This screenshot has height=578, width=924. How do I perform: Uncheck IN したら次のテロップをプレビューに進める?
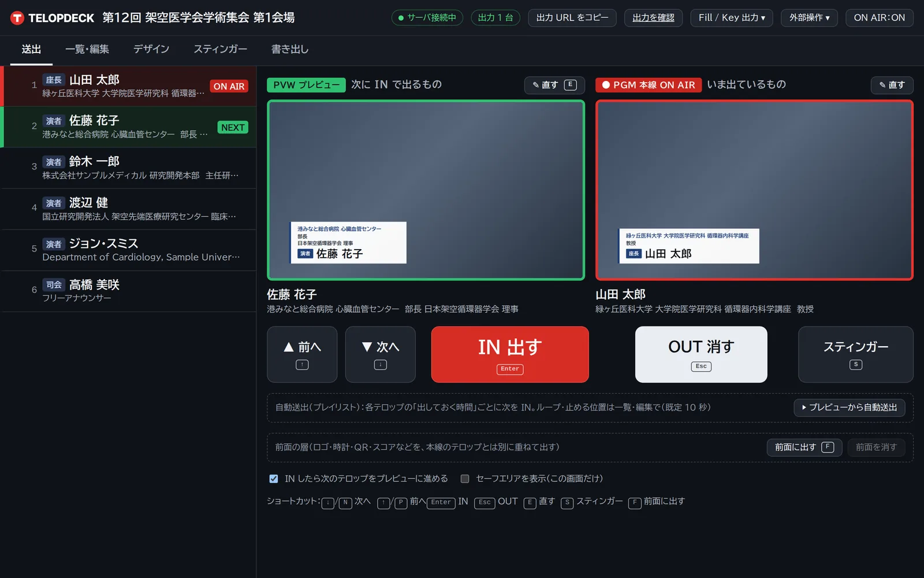pyautogui.click(x=274, y=479)
